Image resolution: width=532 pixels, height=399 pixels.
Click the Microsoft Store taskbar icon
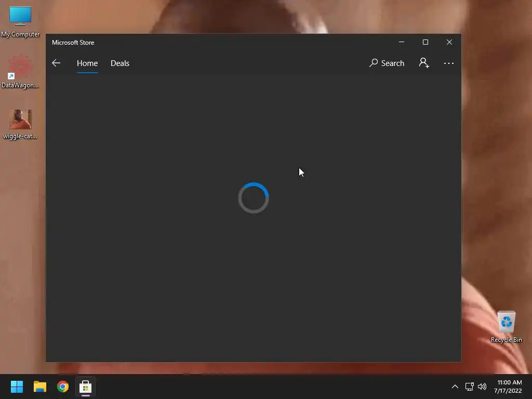[x=86, y=387]
